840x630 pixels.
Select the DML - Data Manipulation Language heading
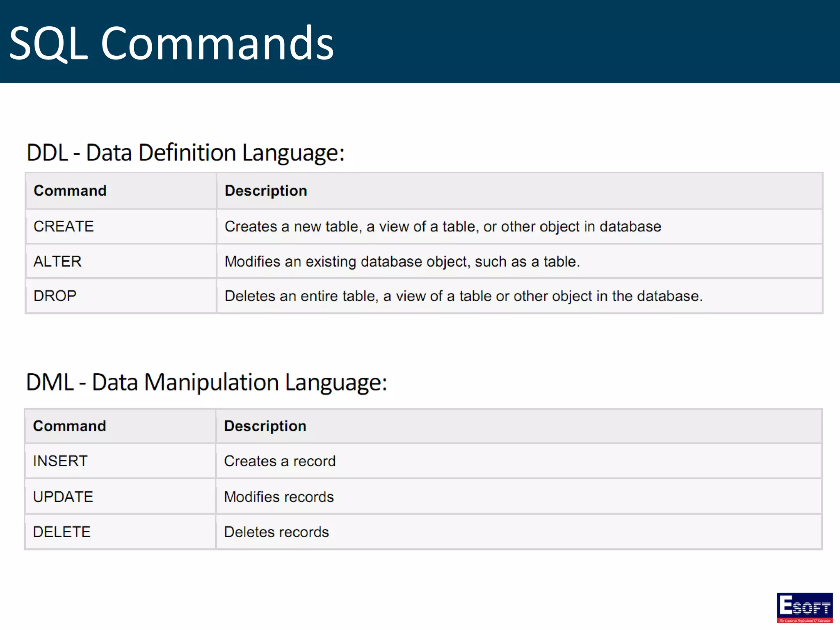pos(206,382)
